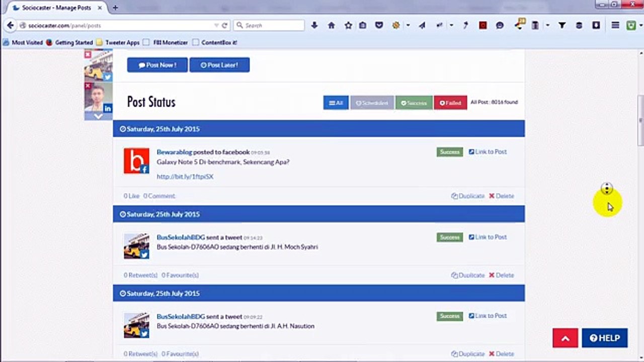Delete the Jl. H. Moch Syahri tweet
The height and width of the screenshot is (362, 644).
pyautogui.click(x=502, y=275)
